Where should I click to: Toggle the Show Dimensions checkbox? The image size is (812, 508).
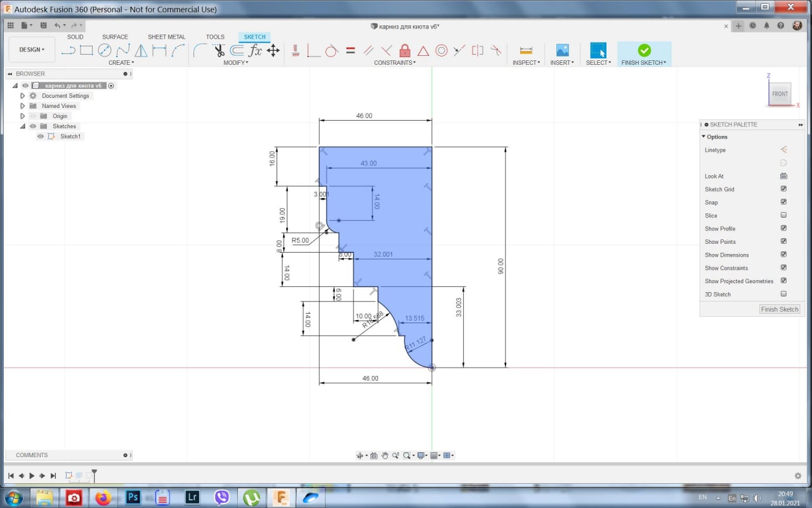(x=783, y=255)
